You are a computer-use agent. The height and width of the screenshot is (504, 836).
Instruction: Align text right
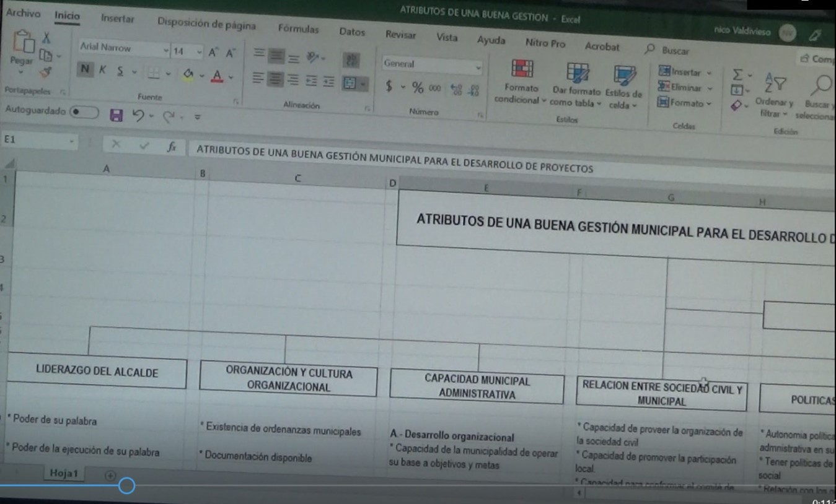click(293, 80)
